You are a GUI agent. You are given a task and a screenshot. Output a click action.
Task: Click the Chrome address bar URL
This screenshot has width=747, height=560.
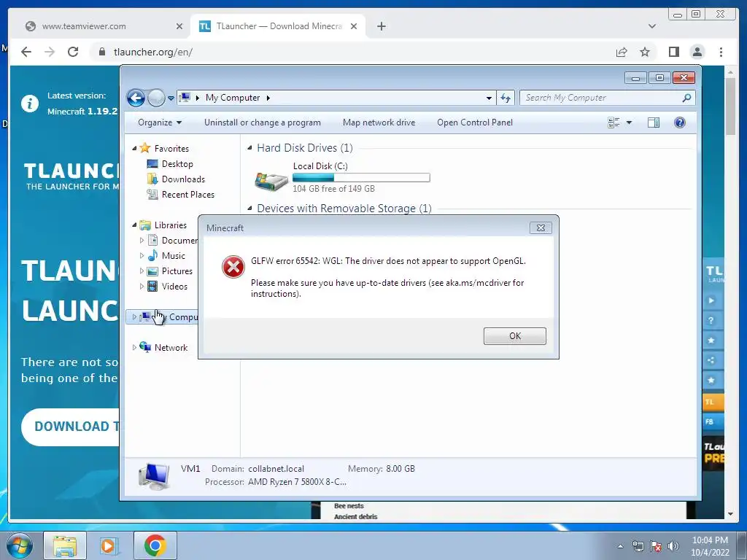[x=153, y=52]
